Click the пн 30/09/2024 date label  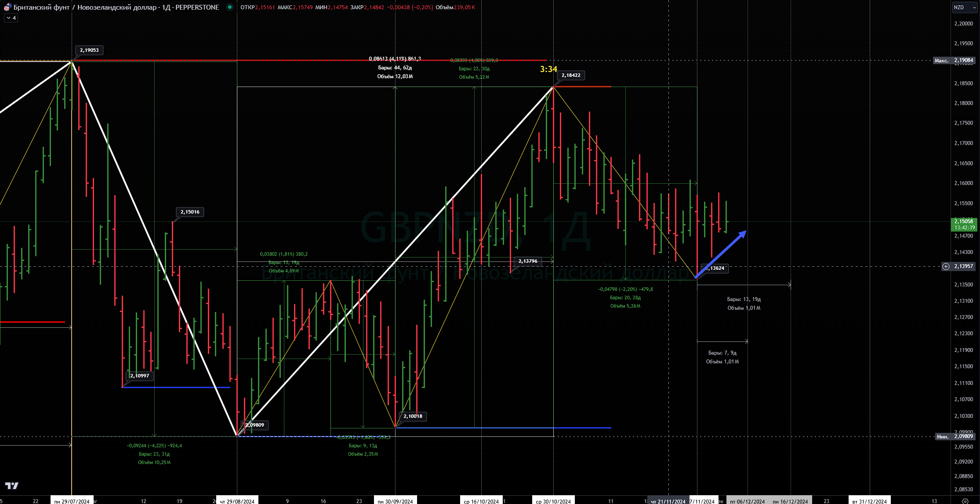pyautogui.click(x=396, y=501)
